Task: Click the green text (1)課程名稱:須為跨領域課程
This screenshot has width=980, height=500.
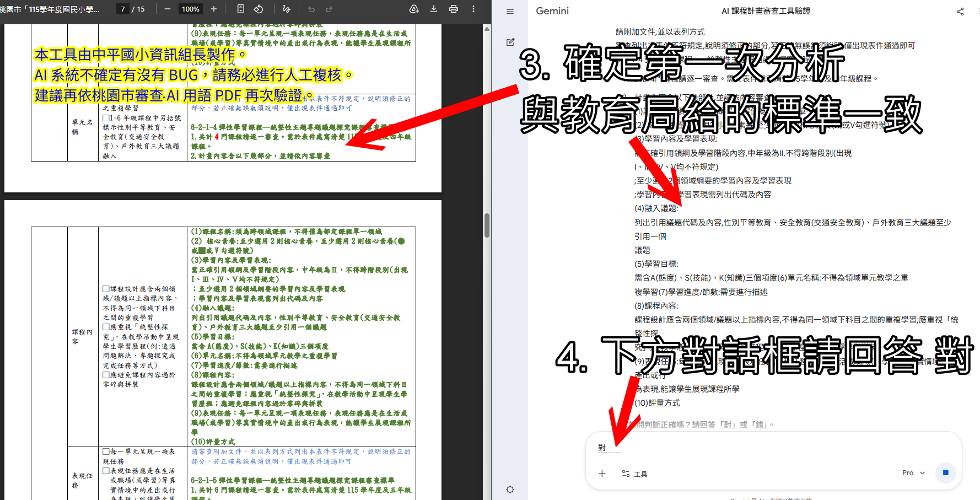Action: pos(287,232)
